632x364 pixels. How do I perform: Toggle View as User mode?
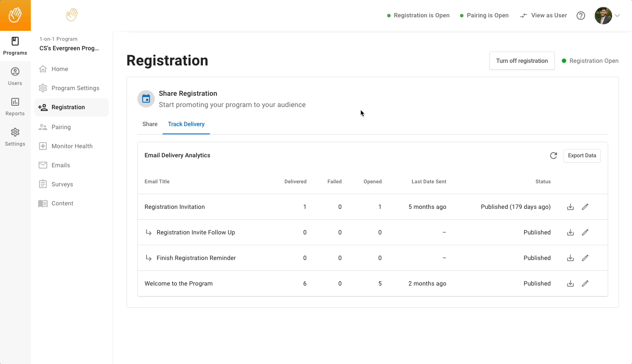(x=544, y=16)
